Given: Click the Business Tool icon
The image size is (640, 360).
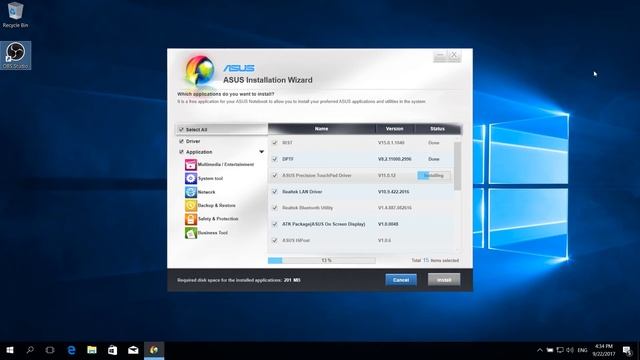Looking at the screenshot, I should point(191,233).
